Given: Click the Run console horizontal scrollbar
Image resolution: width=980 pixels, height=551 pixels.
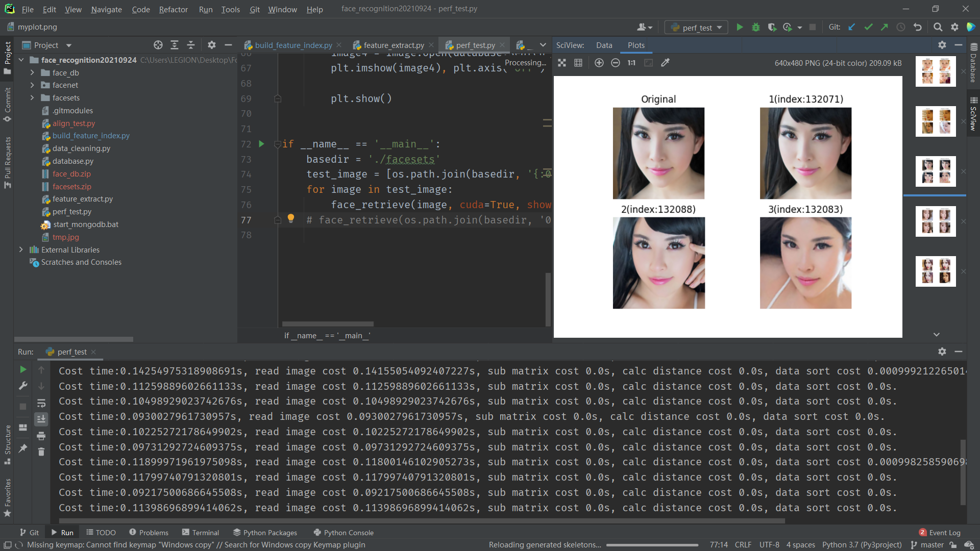Looking at the screenshot, I should (x=422, y=521).
